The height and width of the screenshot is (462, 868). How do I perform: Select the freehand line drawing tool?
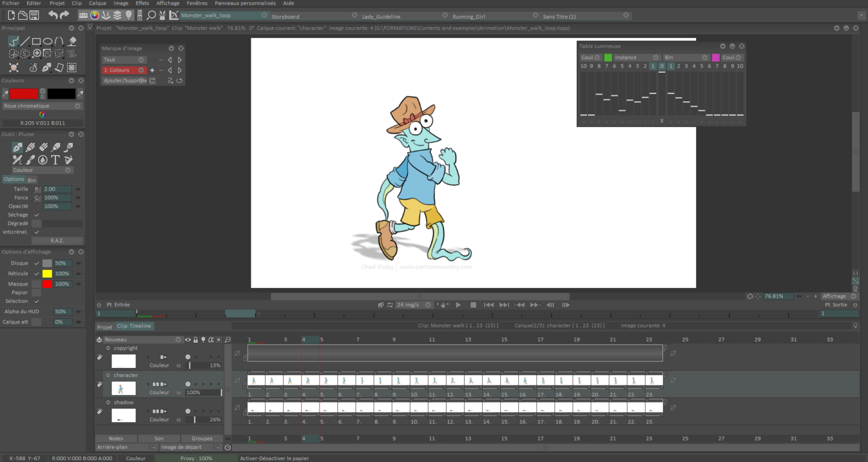tap(14, 42)
